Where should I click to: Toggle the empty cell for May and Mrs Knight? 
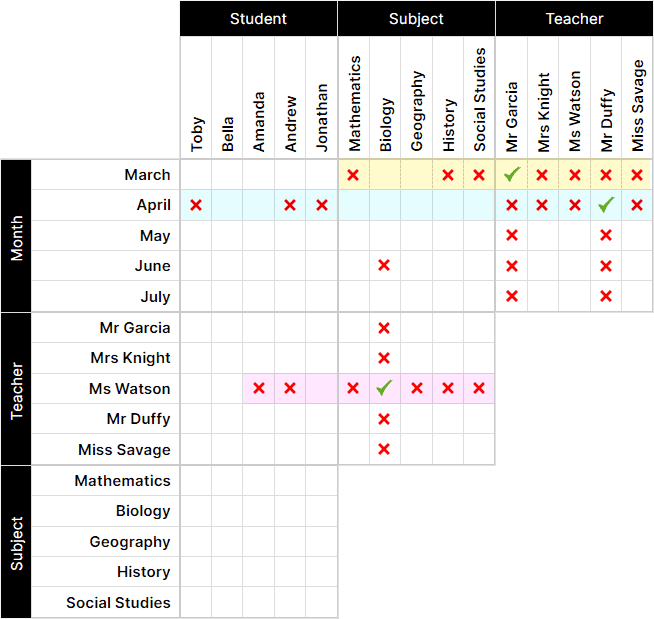[543, 236]
